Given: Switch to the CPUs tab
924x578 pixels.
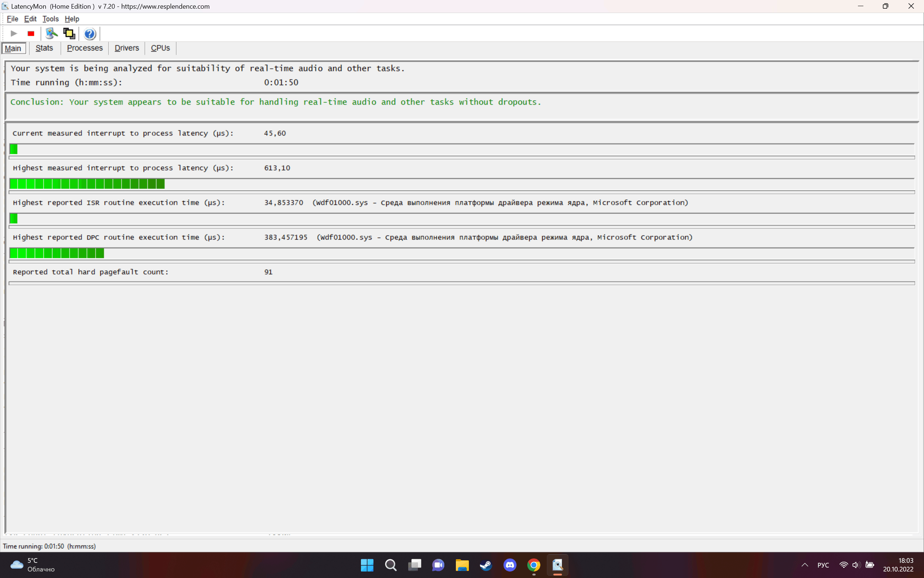Looking at the screenshot, I should tap(160, 48).
